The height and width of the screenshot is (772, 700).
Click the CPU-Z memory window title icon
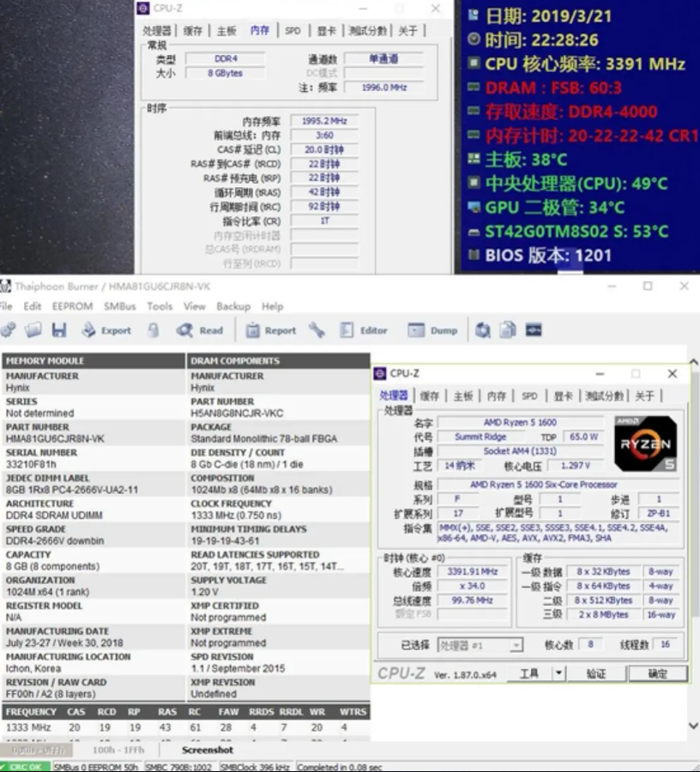tap(143, 8)
